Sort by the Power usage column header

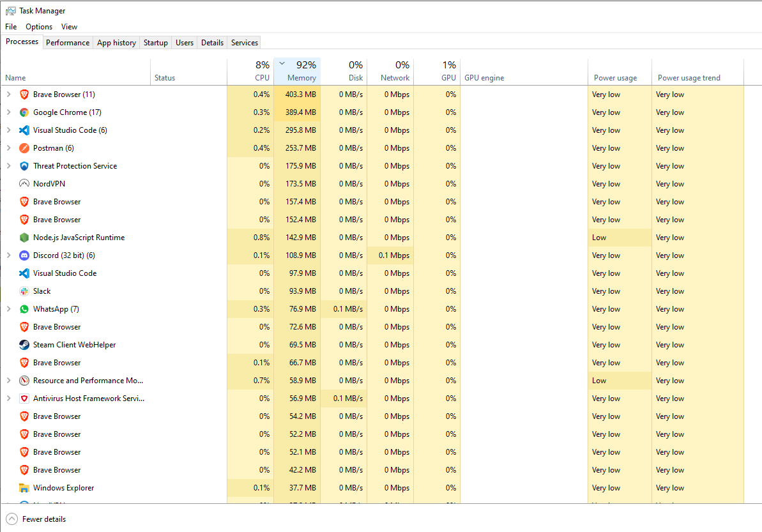coord(620,72)
